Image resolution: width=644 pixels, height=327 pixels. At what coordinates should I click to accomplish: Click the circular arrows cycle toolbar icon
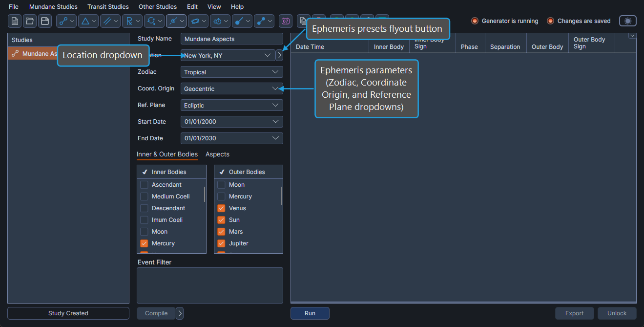[151, 21]
